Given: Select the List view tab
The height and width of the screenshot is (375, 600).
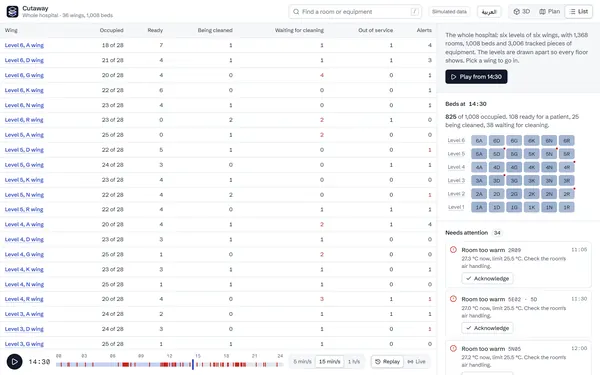Looking at the screenshot, I should tap(579, 11).
